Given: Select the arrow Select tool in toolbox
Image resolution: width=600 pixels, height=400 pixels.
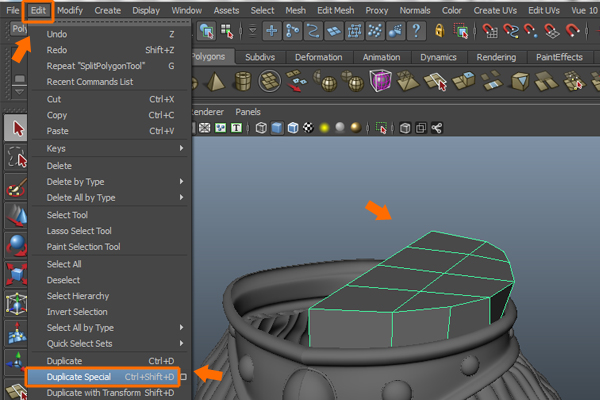Looking at the screenshot, I should coord(15,127).
